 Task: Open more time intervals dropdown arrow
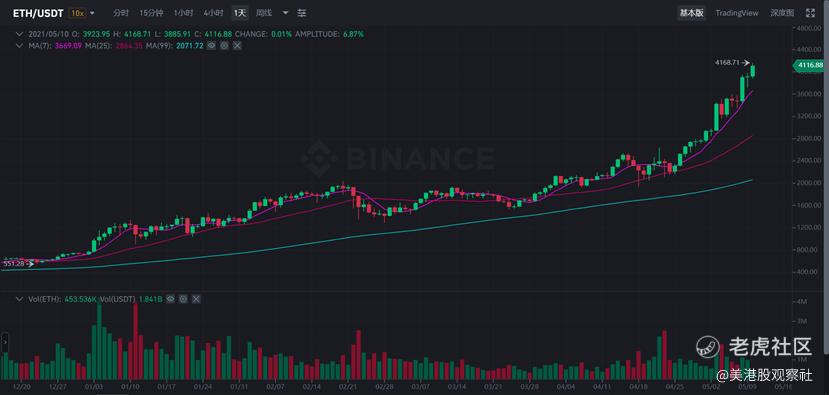[x=285, y=13]
